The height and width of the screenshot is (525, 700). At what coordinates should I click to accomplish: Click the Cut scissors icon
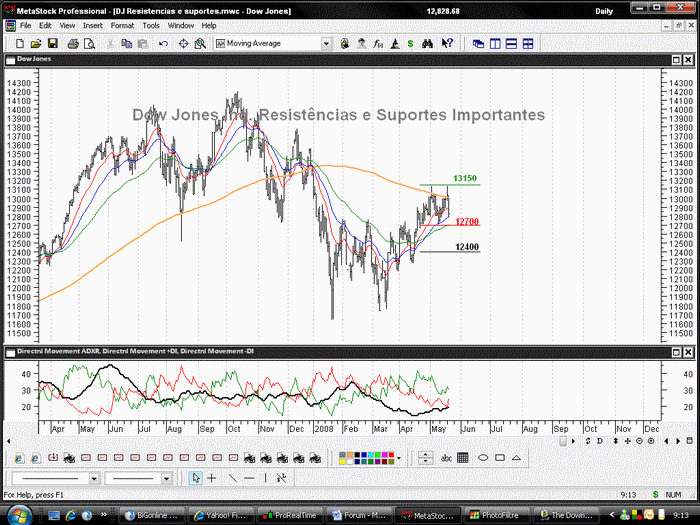pyautogui.click(x=110, y=44)
